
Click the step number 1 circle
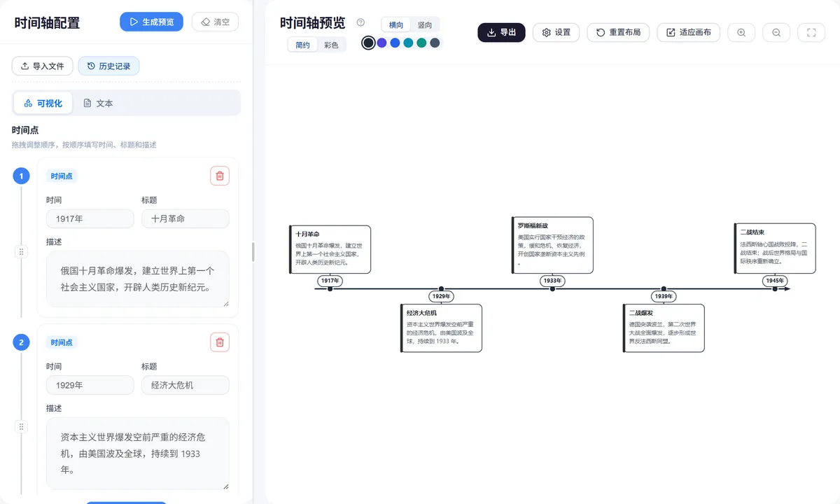click(x=21, y=176)
